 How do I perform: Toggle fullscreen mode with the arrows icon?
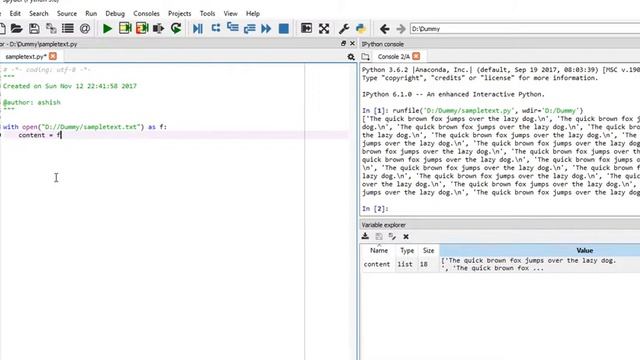coord(324,29)
